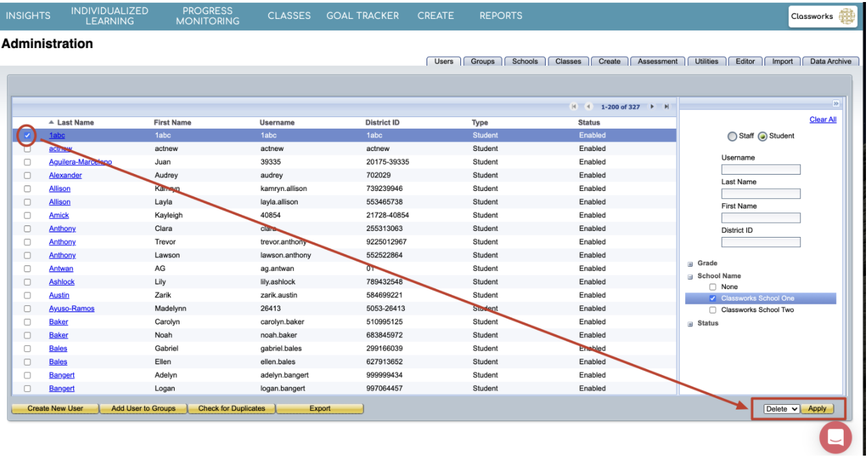Check the Classworks School Two filter

tap(712, 310)
